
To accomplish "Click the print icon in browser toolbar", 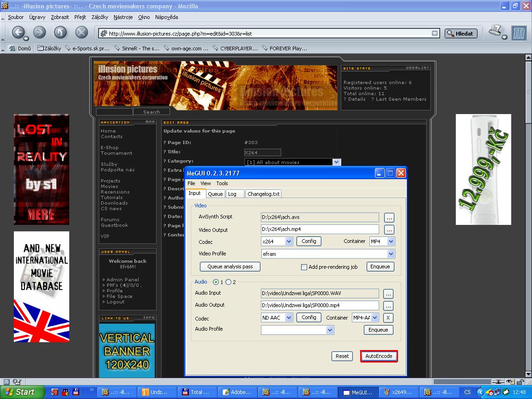I will tap(496, 31).
